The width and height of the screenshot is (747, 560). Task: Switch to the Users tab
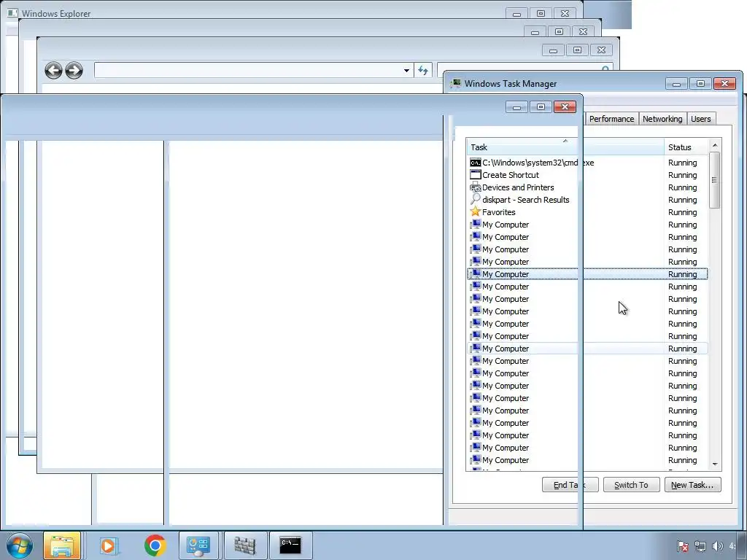click(701, 119)
